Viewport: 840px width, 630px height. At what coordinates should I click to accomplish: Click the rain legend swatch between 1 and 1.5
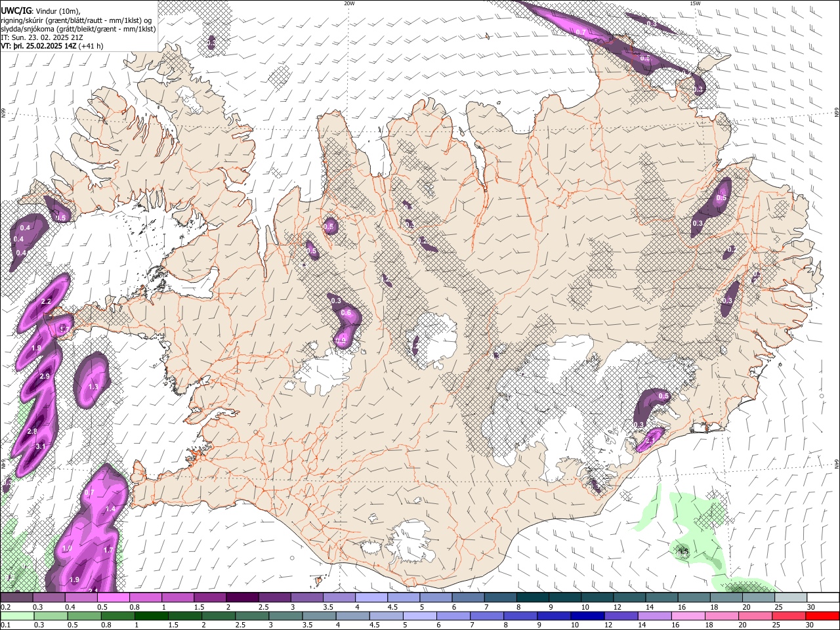(151, 616)
